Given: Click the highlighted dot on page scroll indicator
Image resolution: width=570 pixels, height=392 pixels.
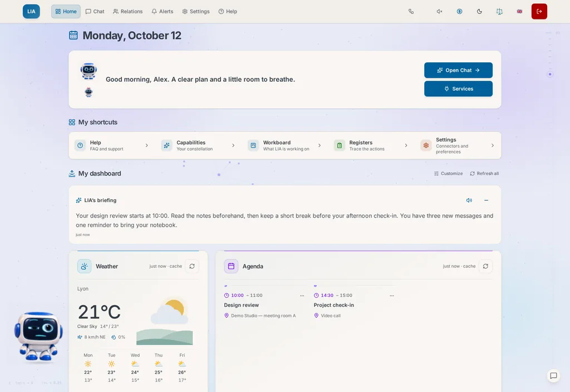Looking at the screenshot, I should (550, 74).
